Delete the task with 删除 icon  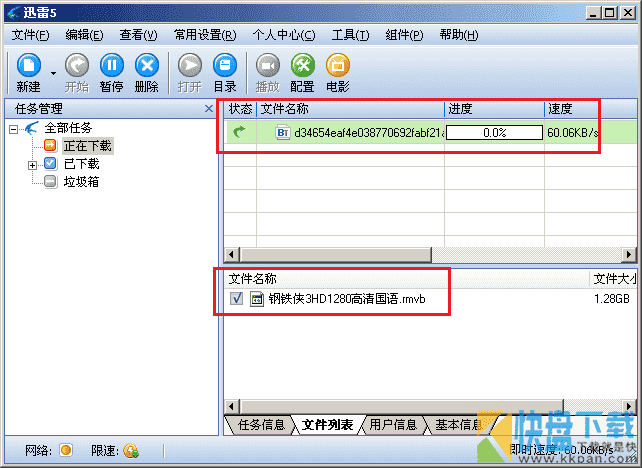point(147,65)
